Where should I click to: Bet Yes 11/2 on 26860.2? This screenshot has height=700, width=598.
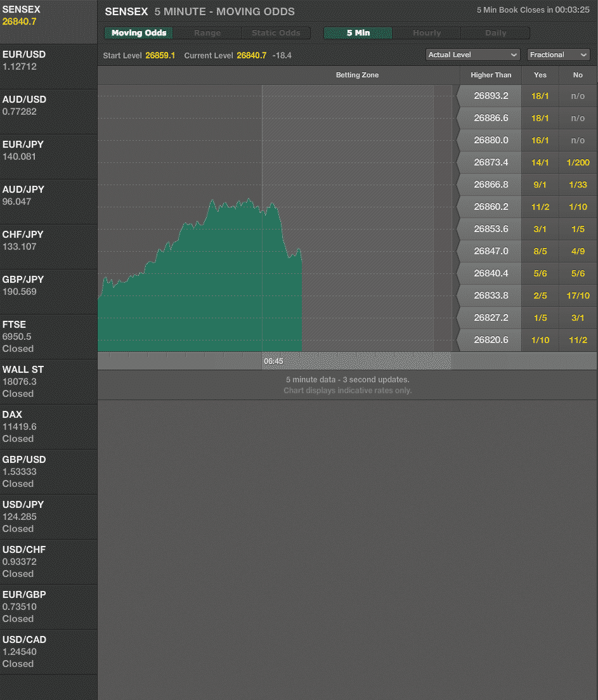pyautogui.click(x=540, y=207)
